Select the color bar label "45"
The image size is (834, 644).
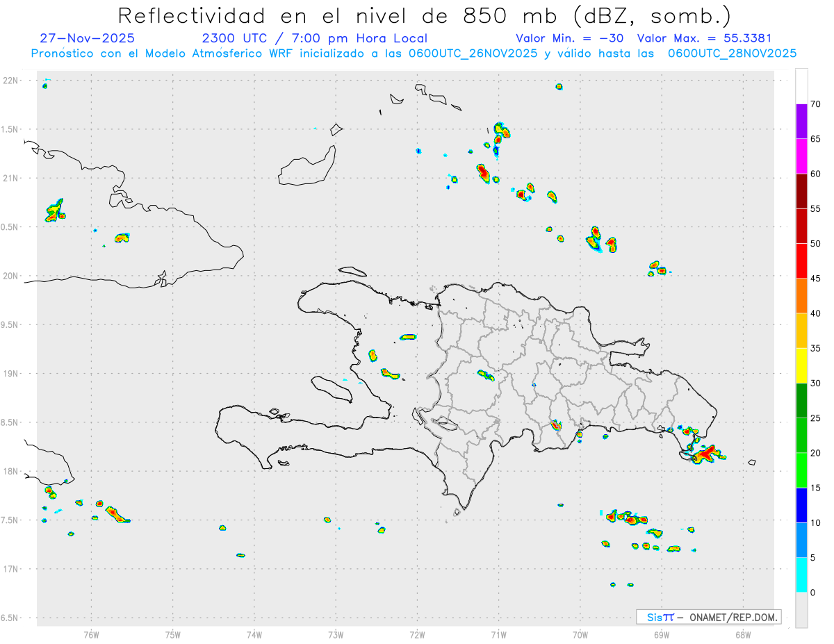point(815,279)
